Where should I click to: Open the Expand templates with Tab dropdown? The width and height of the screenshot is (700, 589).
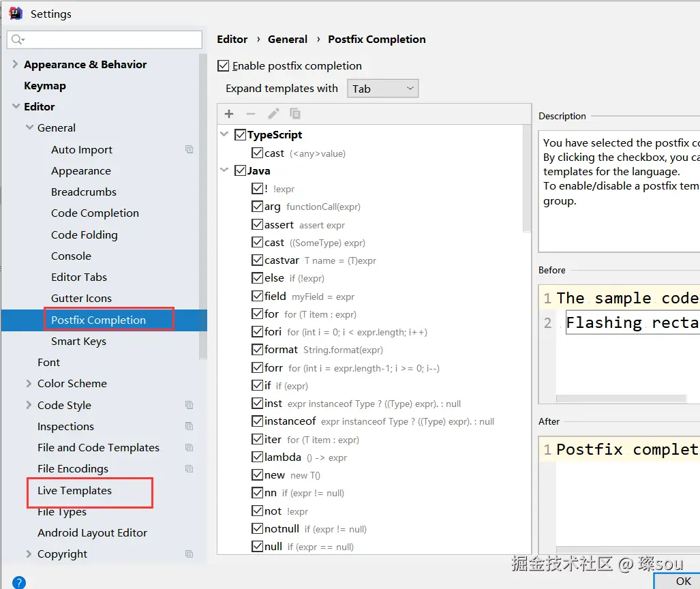pos(382,89)
